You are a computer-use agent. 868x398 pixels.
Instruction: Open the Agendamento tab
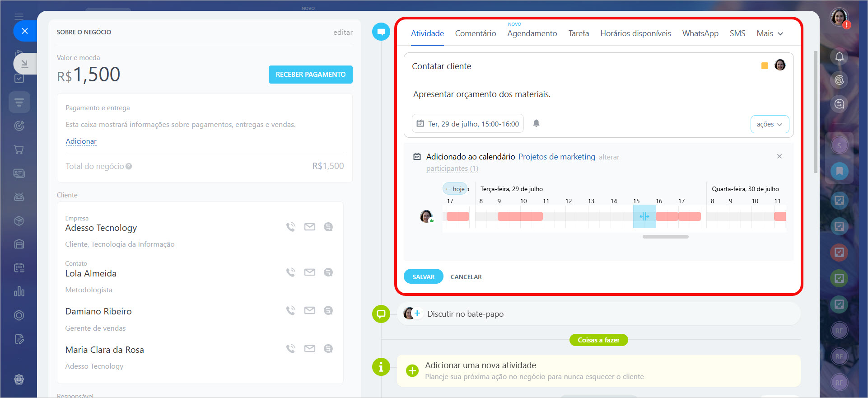point(532,33)
